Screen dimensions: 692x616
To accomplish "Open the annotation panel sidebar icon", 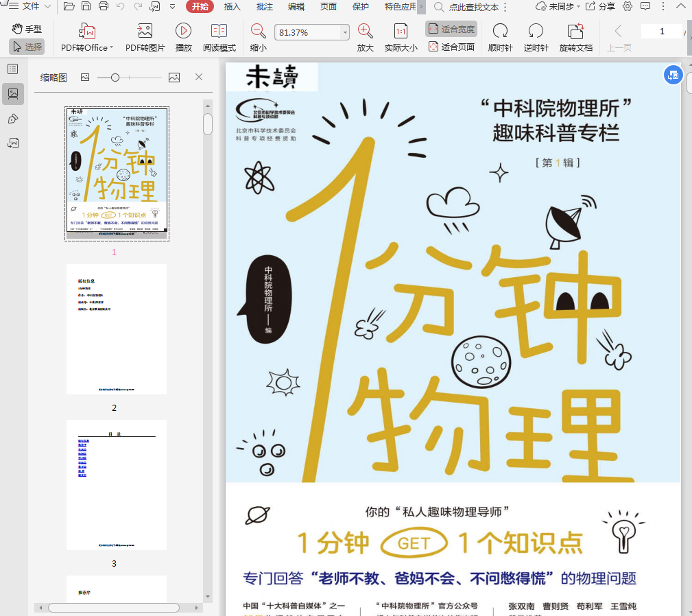I will tap(13, 119).
